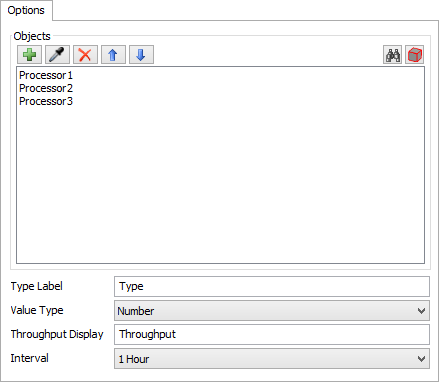Switch to the Options tab
The image size is (439, 382).
coord(26,10)
